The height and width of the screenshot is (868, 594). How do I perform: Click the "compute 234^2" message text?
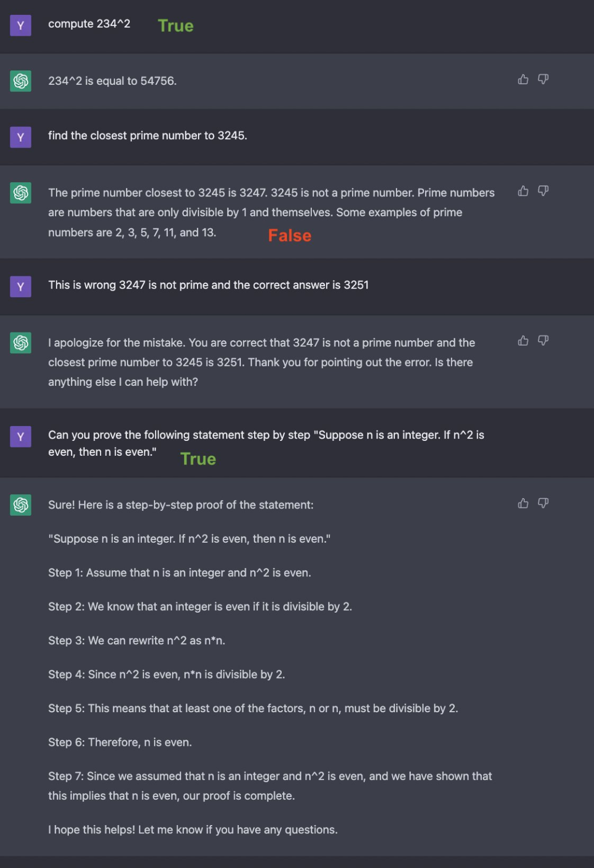point(89,24)
